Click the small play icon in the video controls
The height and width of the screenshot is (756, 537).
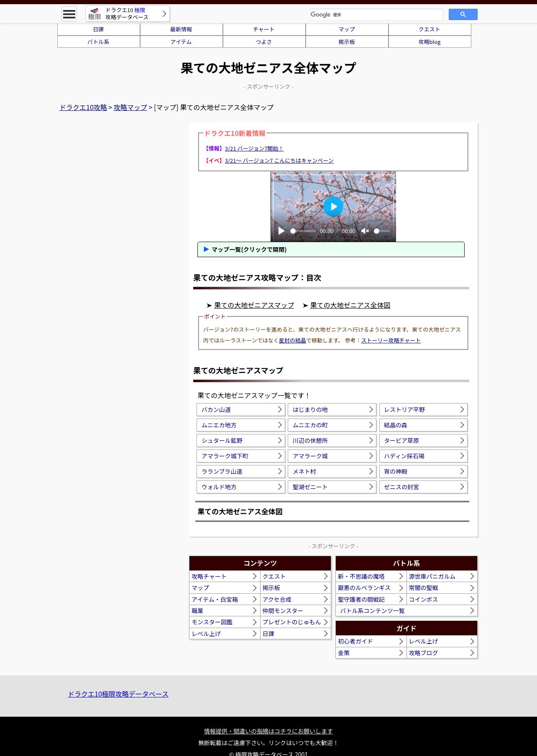point(281,231)
